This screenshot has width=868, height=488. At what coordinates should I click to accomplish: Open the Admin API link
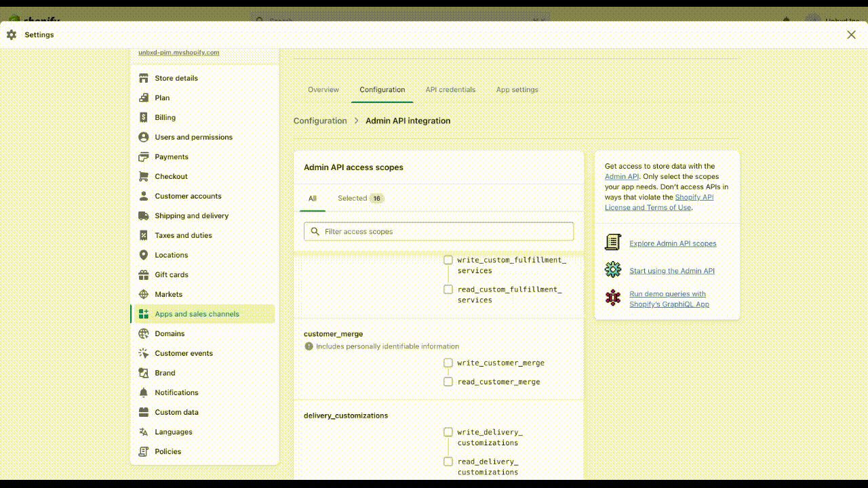(x=622, y=176)
